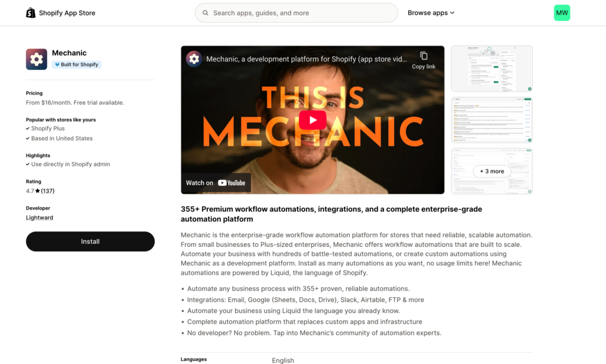Select the middle app screenshot thumbnail
The image size is (606, 364).
tap(492, 120)
